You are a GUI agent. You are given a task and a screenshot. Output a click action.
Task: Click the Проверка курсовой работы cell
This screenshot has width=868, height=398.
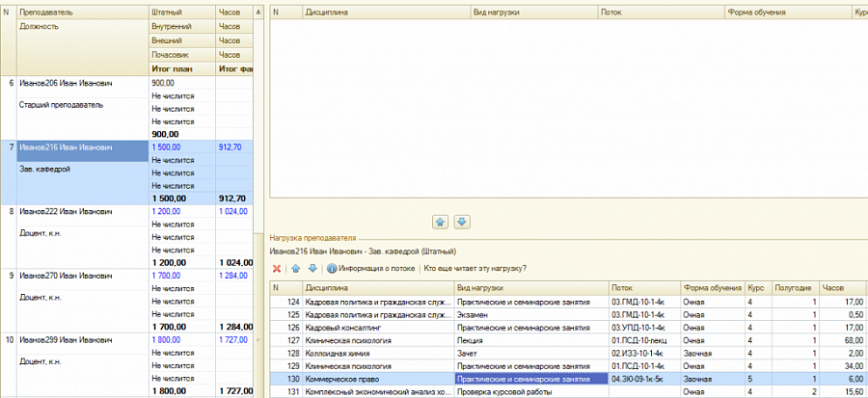532,392
